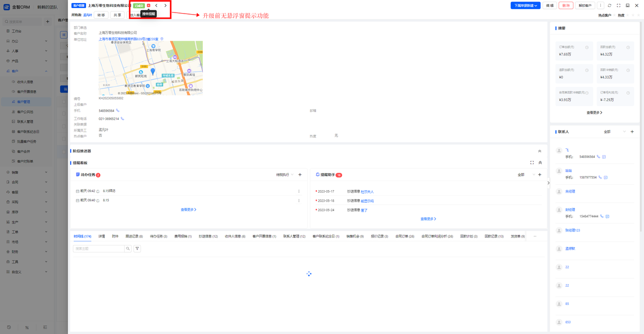Click the clock icon on the 回款总额 card

click(x=627, y=47)
